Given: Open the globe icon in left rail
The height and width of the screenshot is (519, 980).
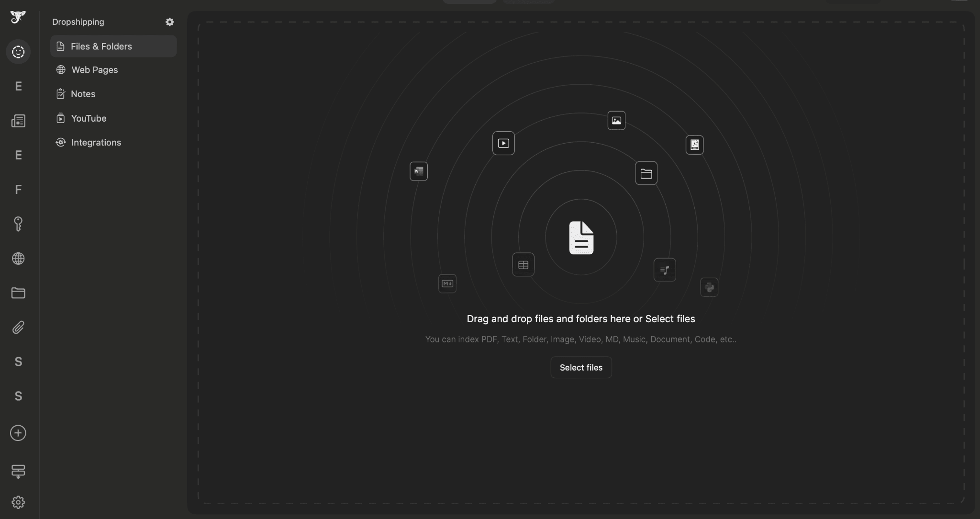Looking at the screenshot, I should (18, 259).
